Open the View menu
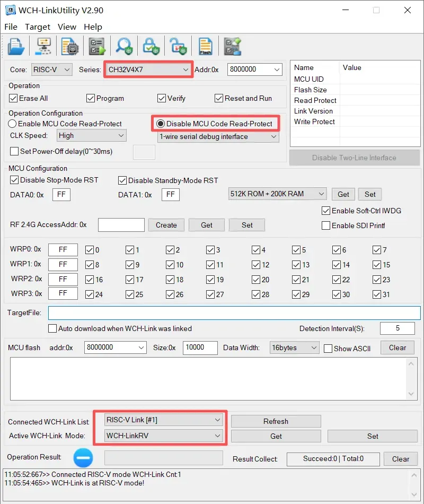The width and height of the screenshot is (424, 504). (x=67, y=27)
